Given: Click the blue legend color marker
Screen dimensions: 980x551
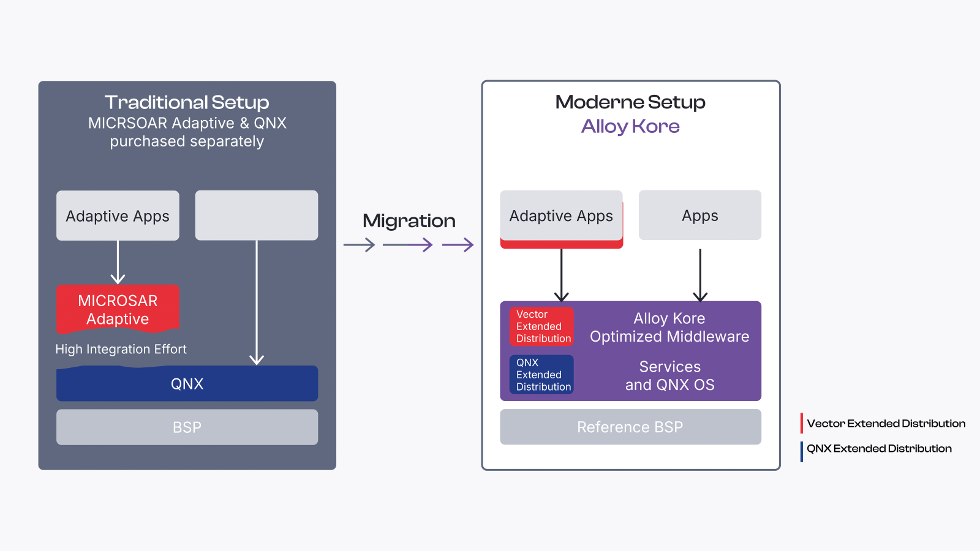Looking at the screenshot, I should (802, 452).
